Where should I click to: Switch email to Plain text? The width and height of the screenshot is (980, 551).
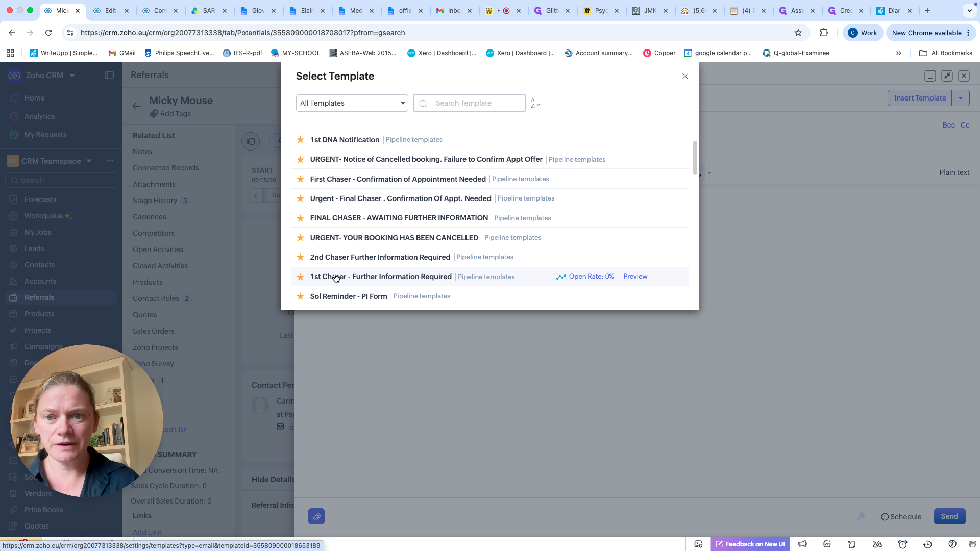(x=954, y=172)
